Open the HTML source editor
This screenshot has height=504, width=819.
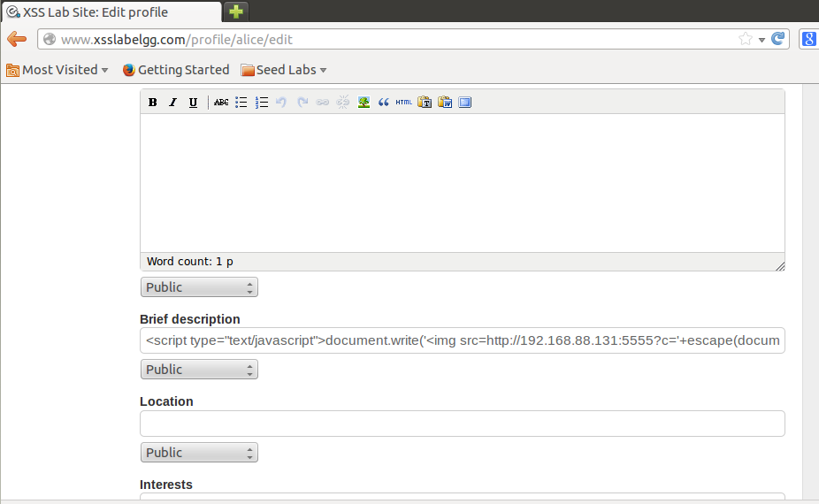coord(404,103)
